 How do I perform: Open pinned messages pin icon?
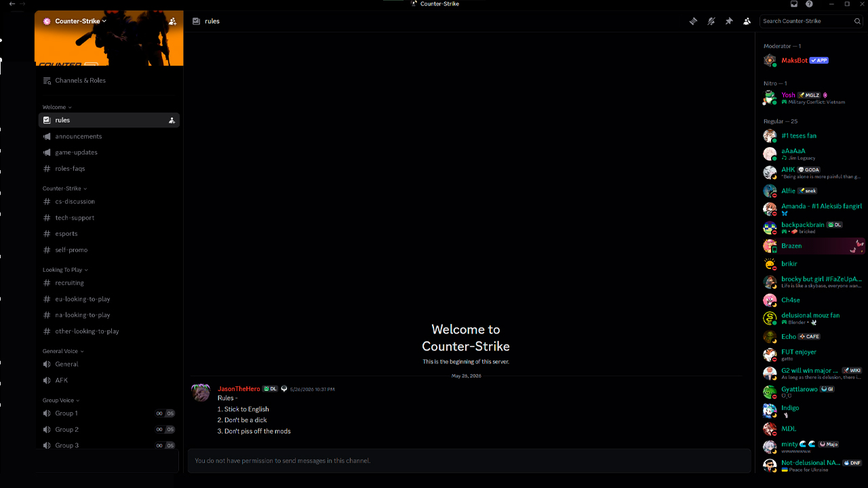pyautogui.click(x=729, y=21)
